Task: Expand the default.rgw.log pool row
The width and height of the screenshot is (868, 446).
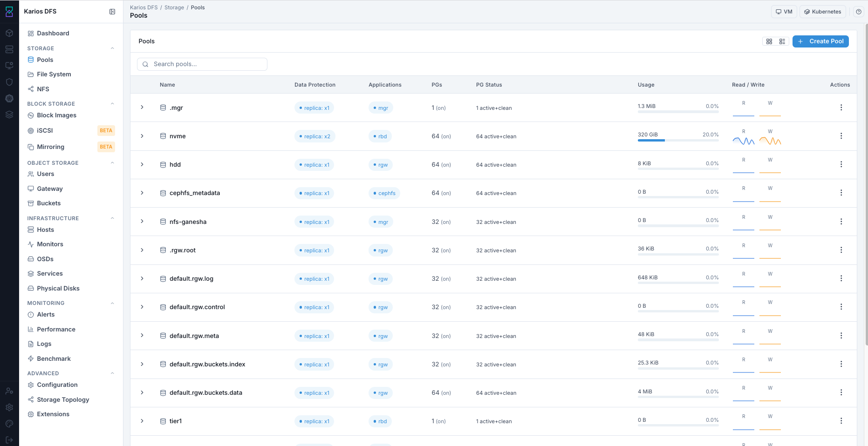Action: click(x=142, y=278)
